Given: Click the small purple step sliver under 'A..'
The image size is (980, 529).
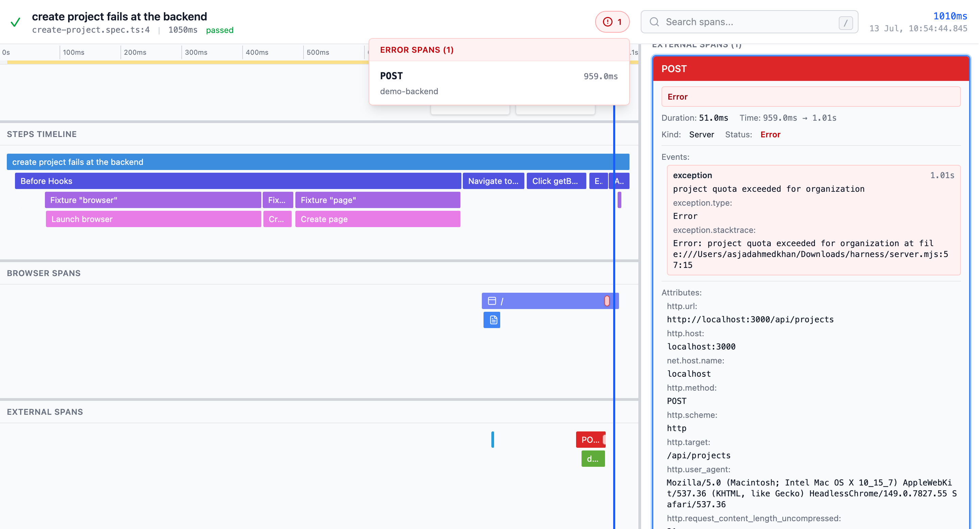Looking at the screenshot, I should coord(619,200).
